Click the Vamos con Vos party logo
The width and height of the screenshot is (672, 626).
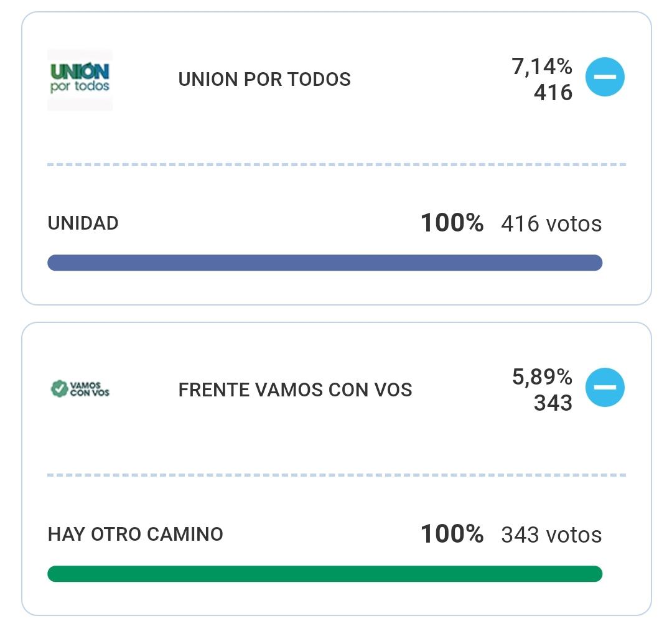coord(80,390)
